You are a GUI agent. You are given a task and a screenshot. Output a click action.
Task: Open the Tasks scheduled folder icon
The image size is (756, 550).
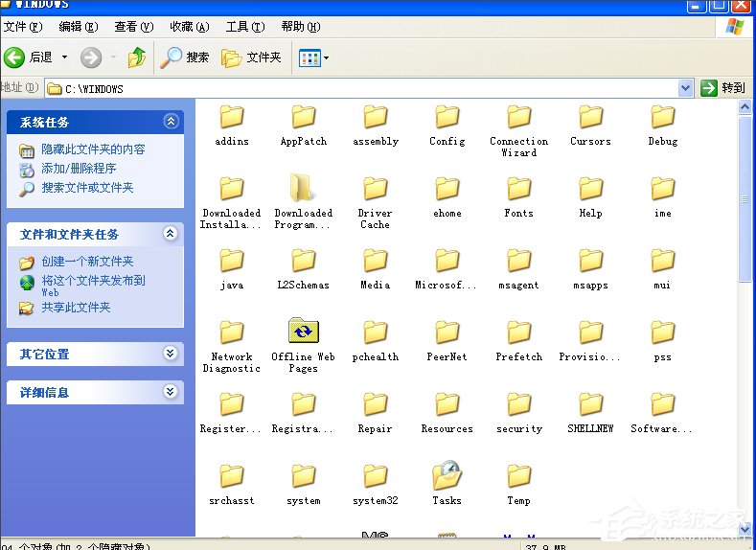pos(447,476)
